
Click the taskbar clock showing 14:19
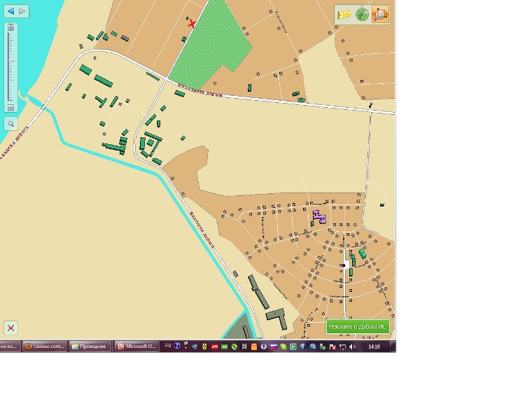point(374,346)
